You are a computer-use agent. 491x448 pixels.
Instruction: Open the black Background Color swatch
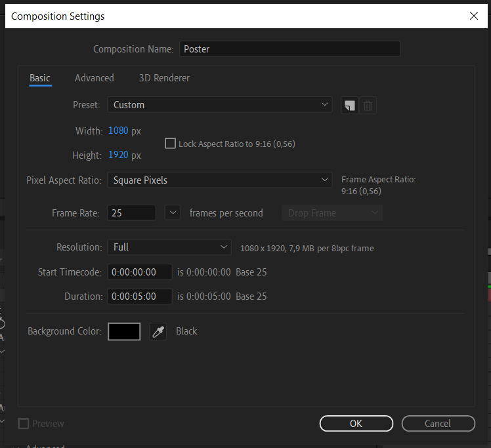click(x=124, y=331)
